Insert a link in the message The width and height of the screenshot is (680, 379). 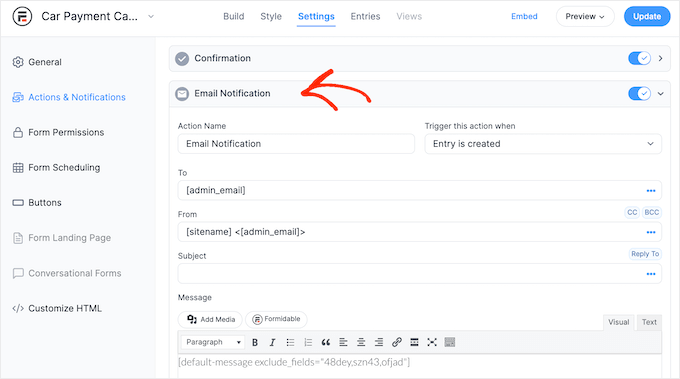[x=396, y=343]
